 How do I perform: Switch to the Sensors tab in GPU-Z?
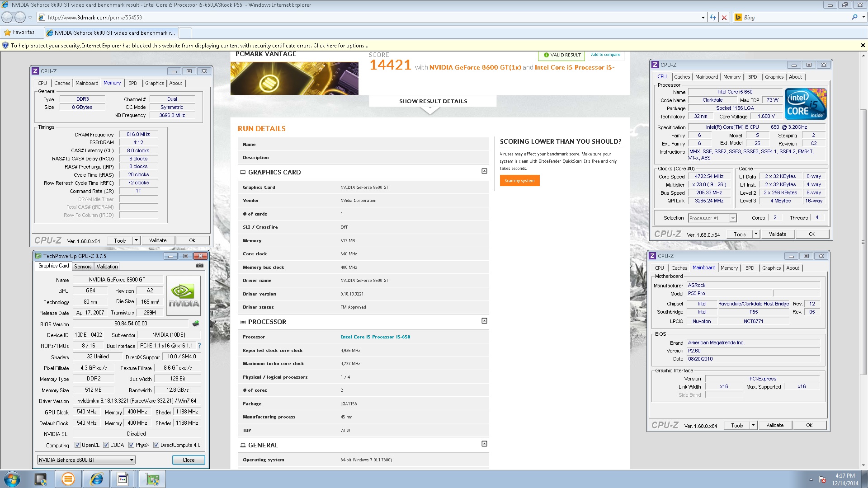(x=83, y=267)
